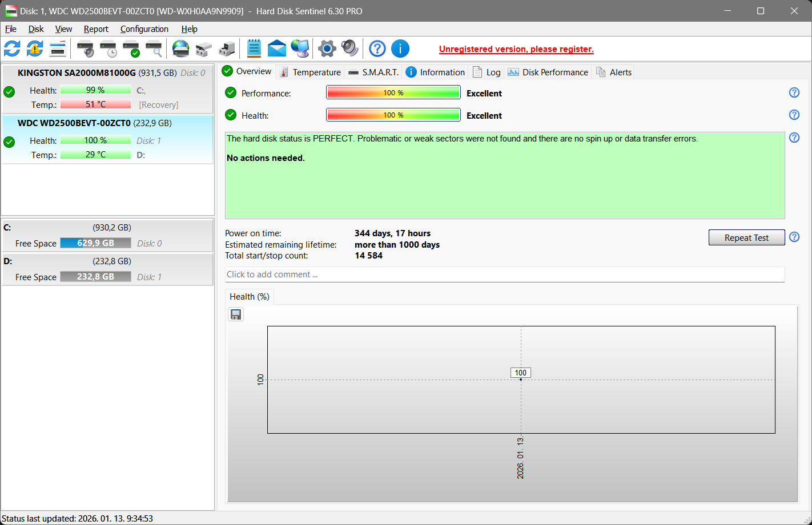Image resolution: width=812 pixels, height=525 pixels.
Task: Select the C: partition entry
Action: 107,235
